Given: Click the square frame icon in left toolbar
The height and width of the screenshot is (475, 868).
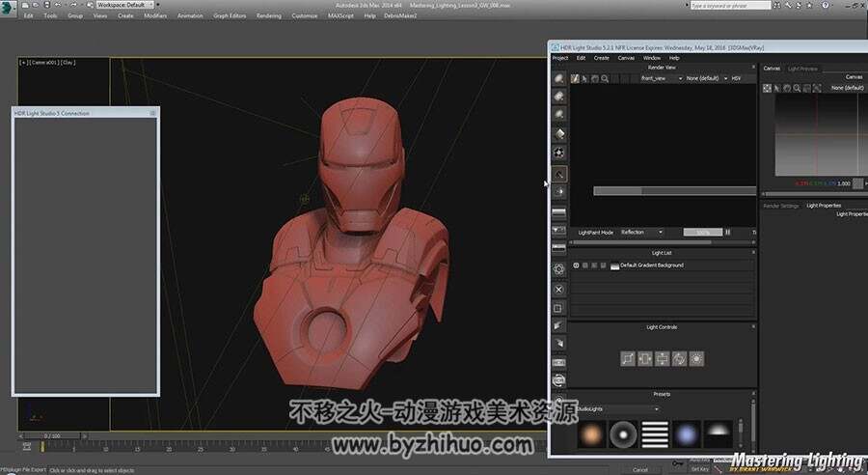Looking at the screenshot, I should (559, 308).
